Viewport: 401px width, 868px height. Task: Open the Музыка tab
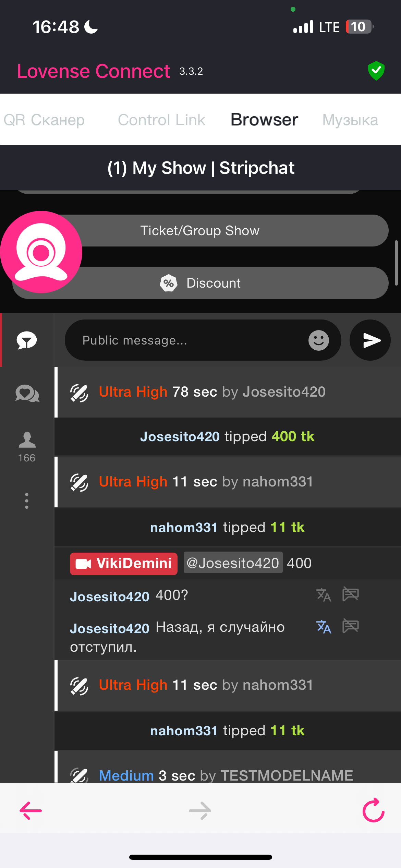pyautogui.click(x=350, y=120)
